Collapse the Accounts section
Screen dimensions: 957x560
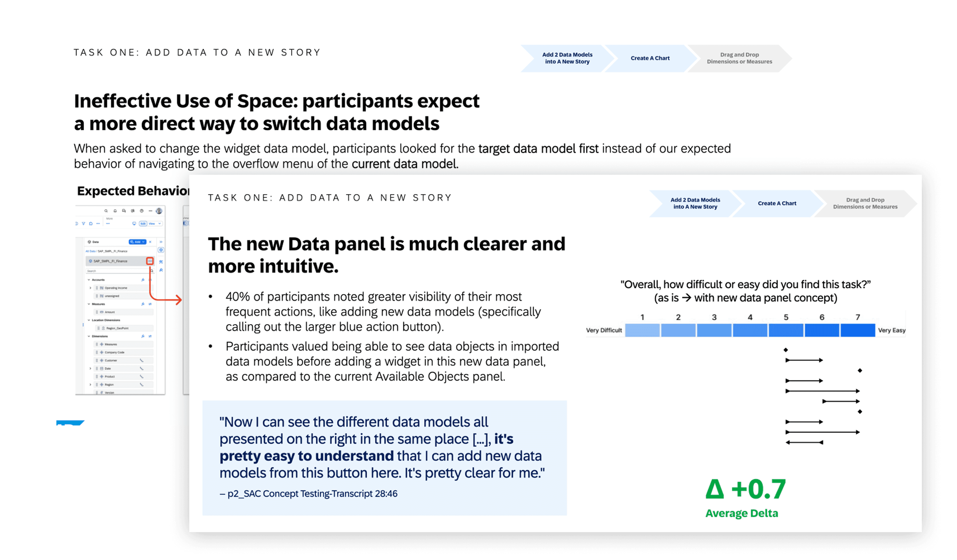pos(89,280)
